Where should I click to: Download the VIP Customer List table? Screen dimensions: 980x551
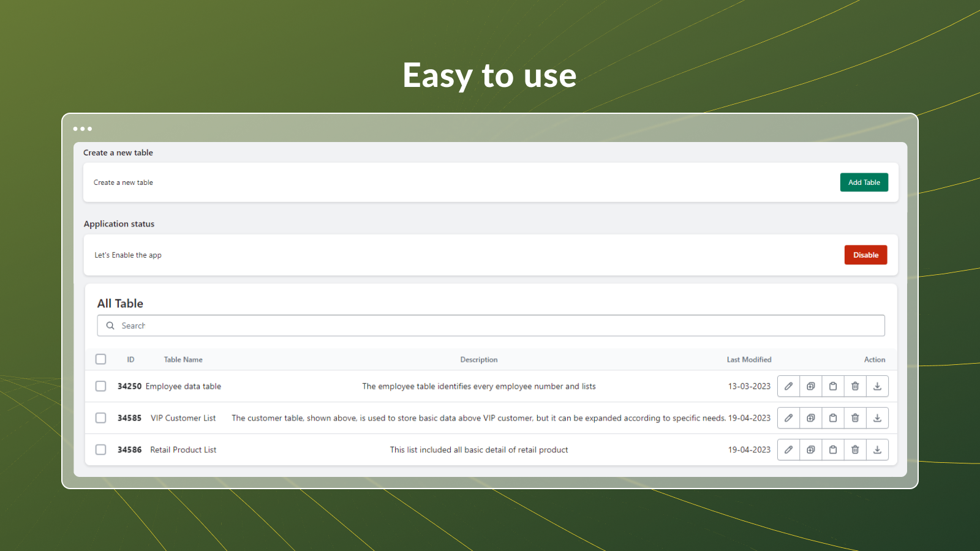coord(877,418)
